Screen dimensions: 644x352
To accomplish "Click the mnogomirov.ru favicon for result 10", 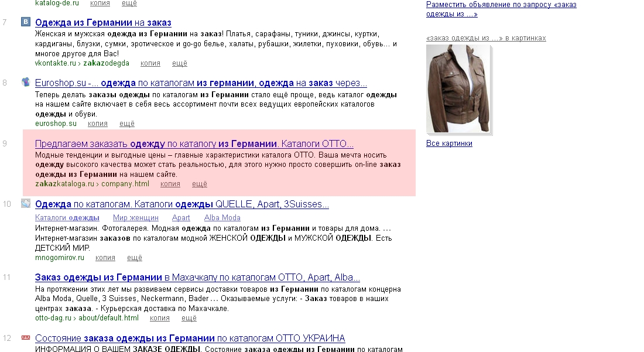I will (26, 203).
